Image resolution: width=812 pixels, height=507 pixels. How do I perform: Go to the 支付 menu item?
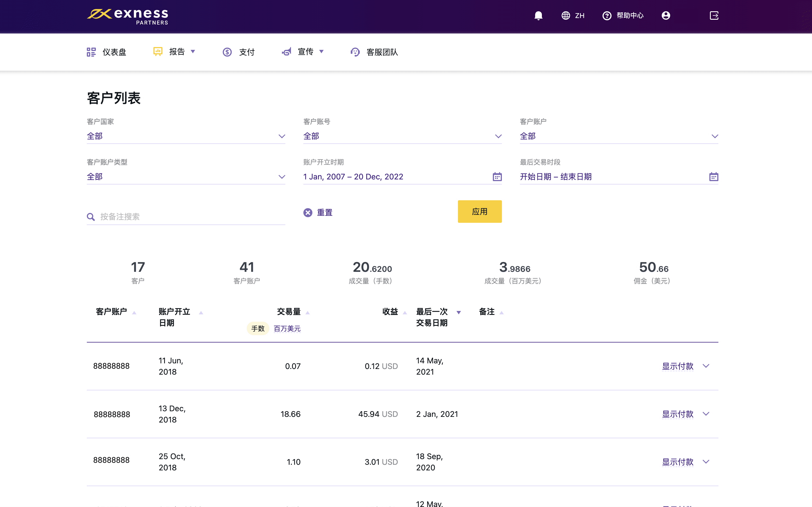[246, 52]
